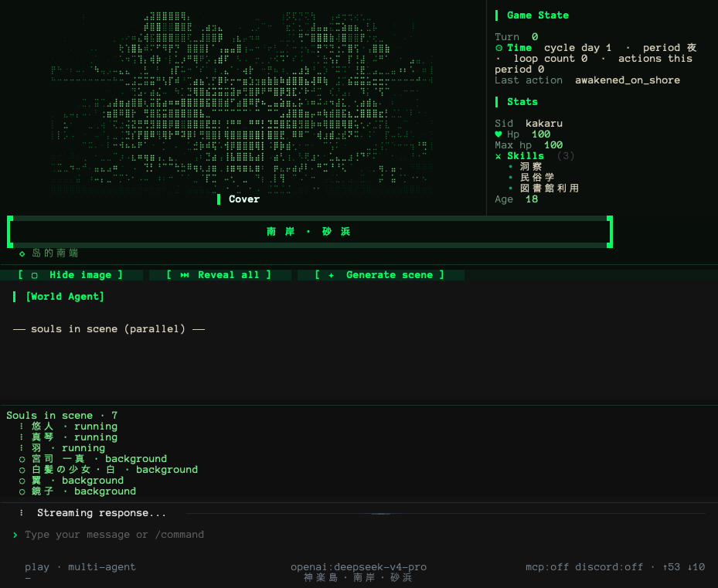Image resolution: width=718 pixels, height=588 pixels.
Task: Click the 南岸・砂浜 location banner
Action: (309, 231)
